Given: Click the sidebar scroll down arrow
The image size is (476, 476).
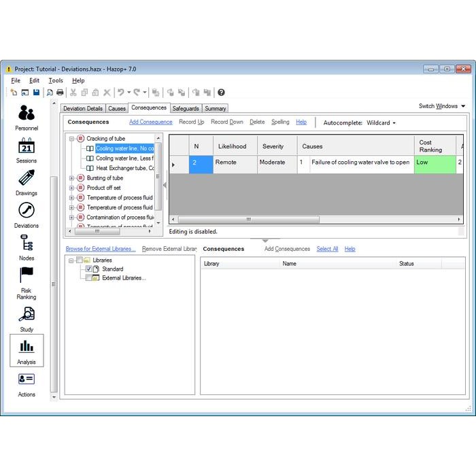Looking at the screenshot, I should pyautogui.click(x=54, y=397).
